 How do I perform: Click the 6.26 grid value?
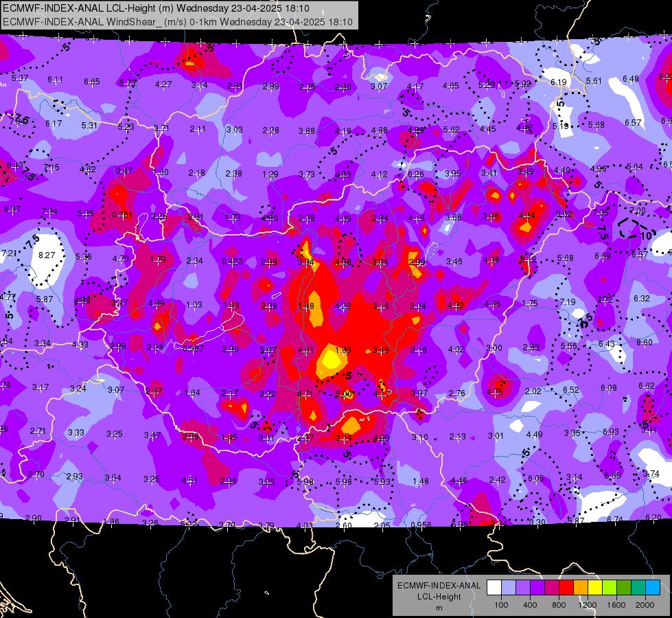coord(416,174)
